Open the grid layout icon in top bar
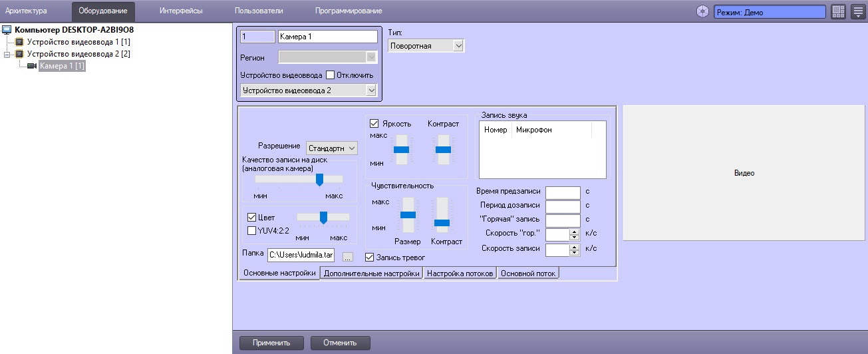Screen dimensions: 868x354 point(838,12)
